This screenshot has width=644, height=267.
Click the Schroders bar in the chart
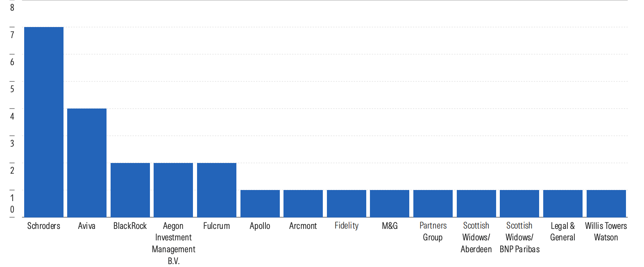click(44, 122)
